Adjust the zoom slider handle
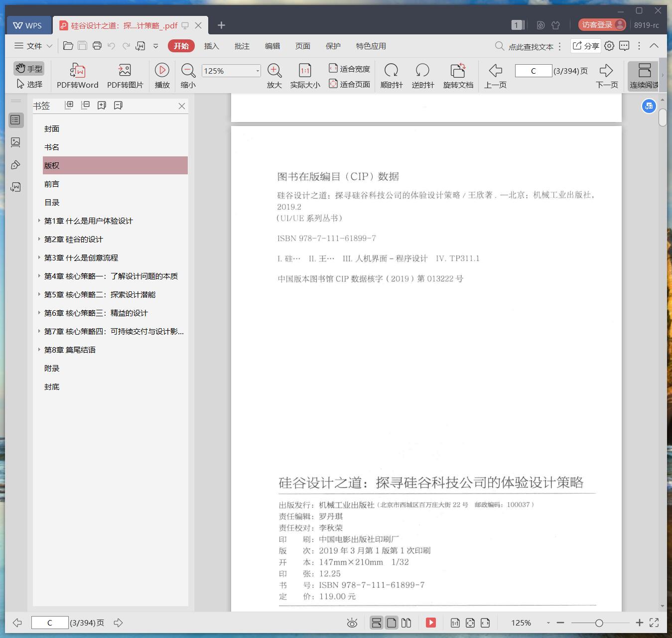The height and width of the screenshot is (638, 672). [599, 623]
